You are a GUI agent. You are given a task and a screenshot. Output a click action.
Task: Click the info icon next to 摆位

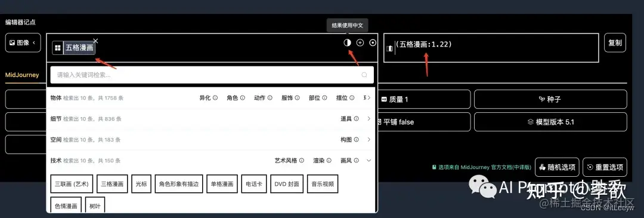coord(352,98)
